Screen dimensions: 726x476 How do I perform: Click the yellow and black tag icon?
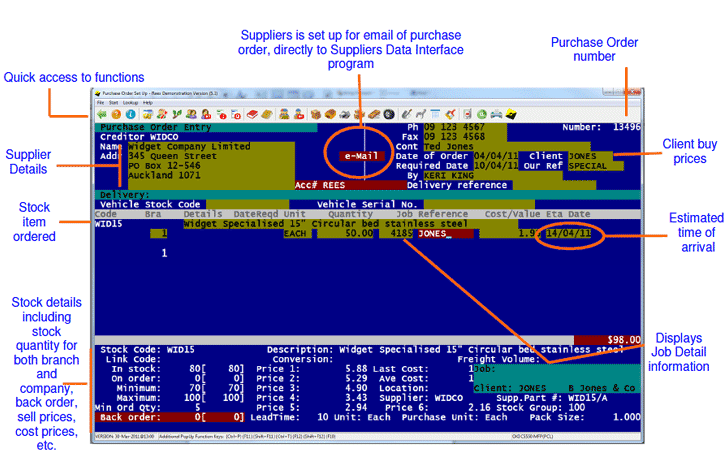point(511,115)
